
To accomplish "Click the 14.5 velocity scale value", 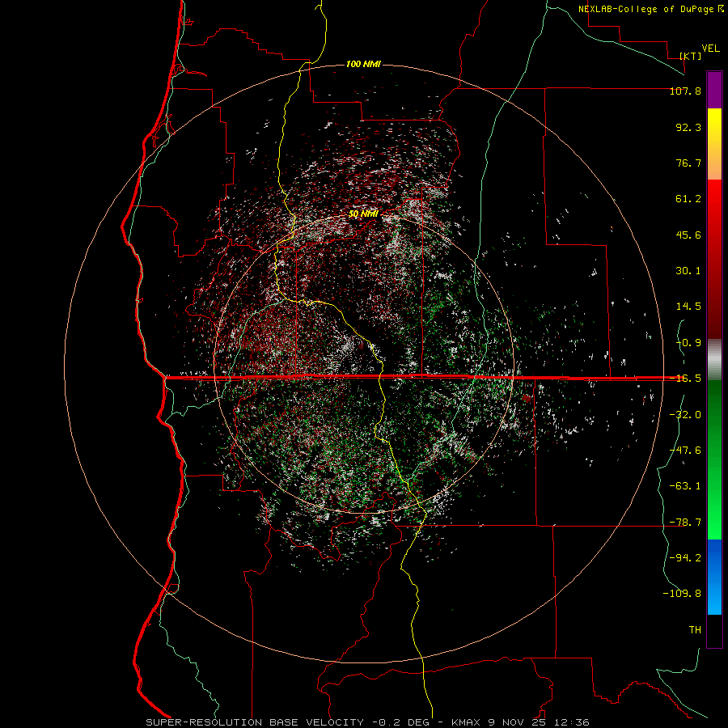I will click(688, 307).
